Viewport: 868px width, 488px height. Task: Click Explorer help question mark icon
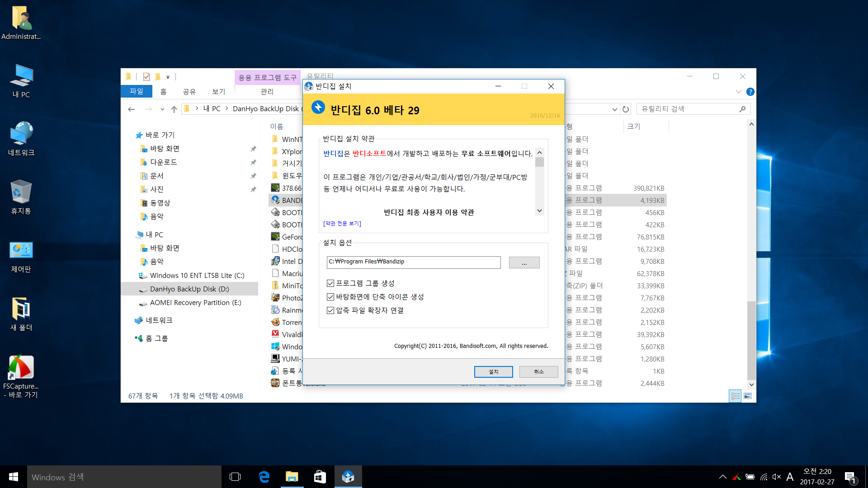point(750,92)
